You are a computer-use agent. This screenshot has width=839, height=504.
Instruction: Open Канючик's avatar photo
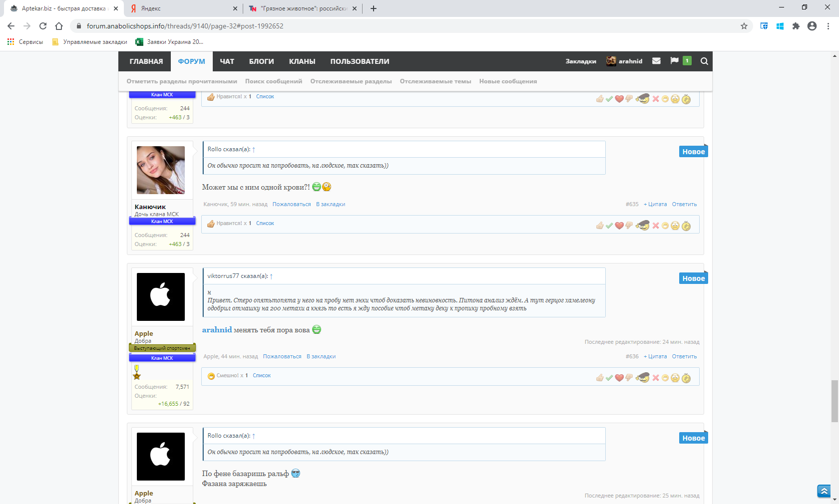point(161,170)
